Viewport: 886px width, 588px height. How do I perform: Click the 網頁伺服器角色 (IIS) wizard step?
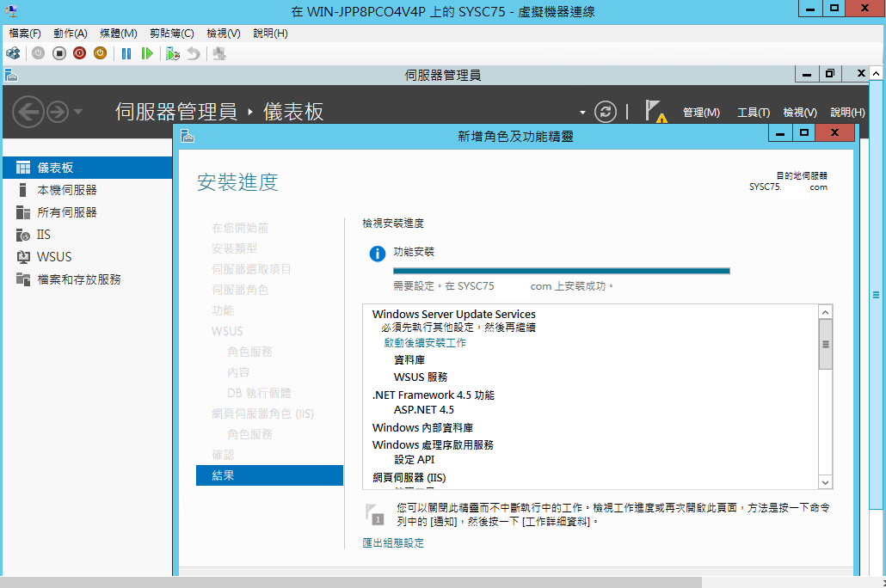pyautogui.click(x=262, y=413)
